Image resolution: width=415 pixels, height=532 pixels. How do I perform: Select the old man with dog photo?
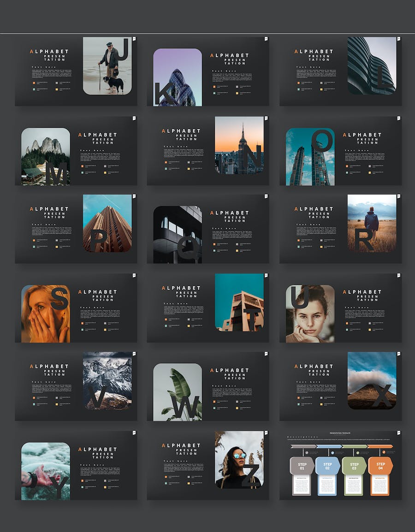coord(107,66)
